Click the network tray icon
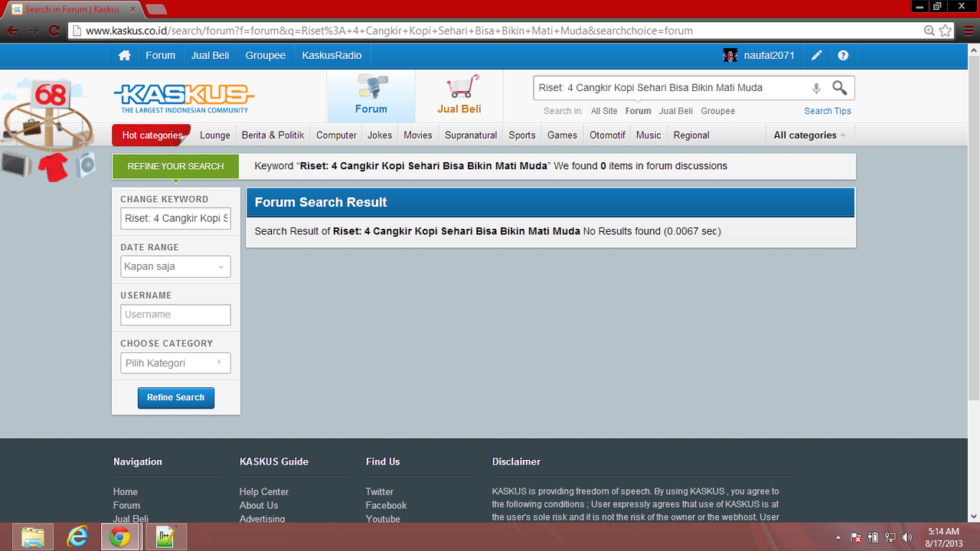This screenshot has width=980, height=551. pyautogui.click(x=890, y=537)
